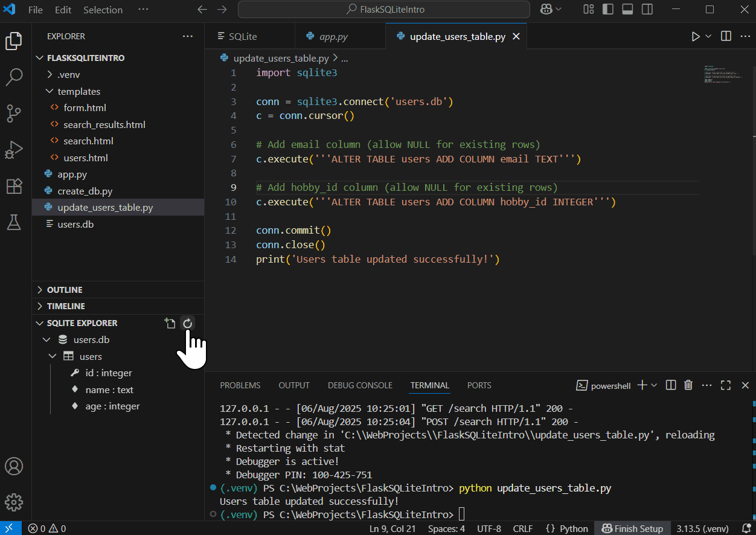This screenshot has height=535, width=756.
Task: Open the PROBLEMS panel tab
Action: click(240, 385)
